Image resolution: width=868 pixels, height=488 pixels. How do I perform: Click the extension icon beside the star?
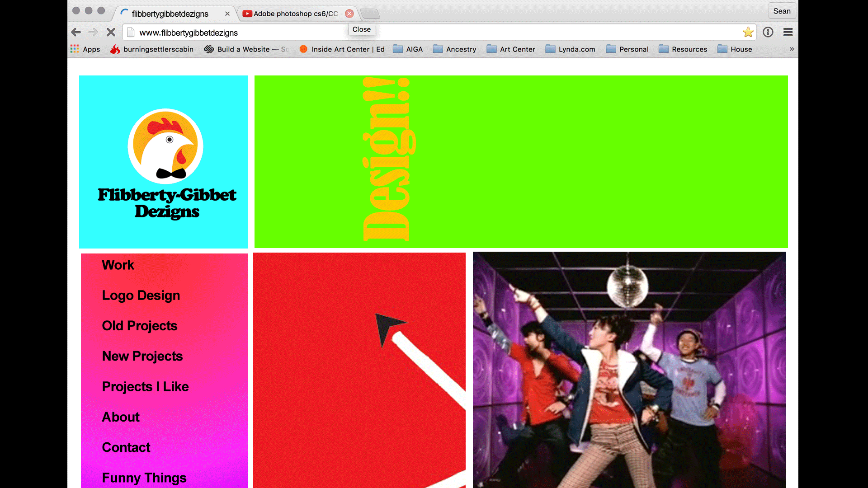point(768,32)
